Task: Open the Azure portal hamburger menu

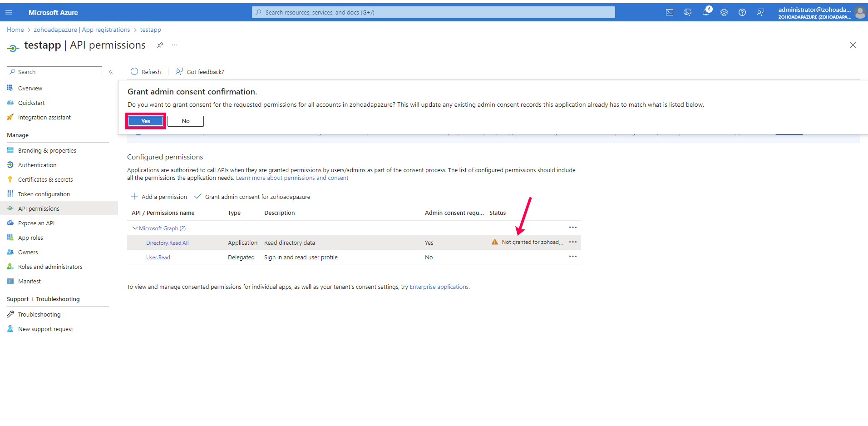Action: tap(9, 12)
